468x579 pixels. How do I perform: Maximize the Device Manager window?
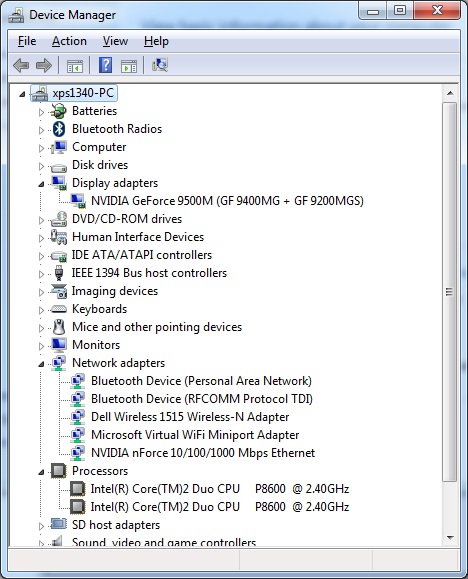400,11
